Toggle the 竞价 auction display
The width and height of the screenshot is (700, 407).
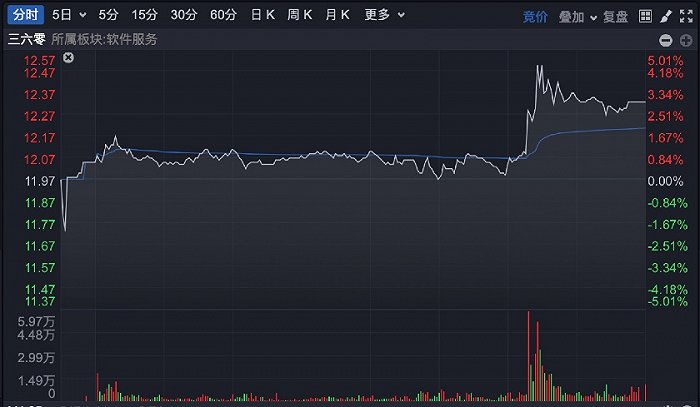(x=535, y=17)
